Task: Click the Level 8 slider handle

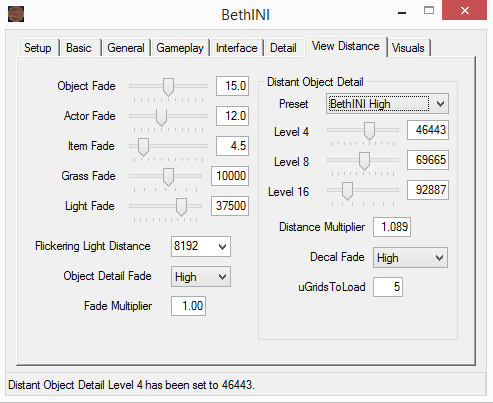Action: (x=364, y=161)
